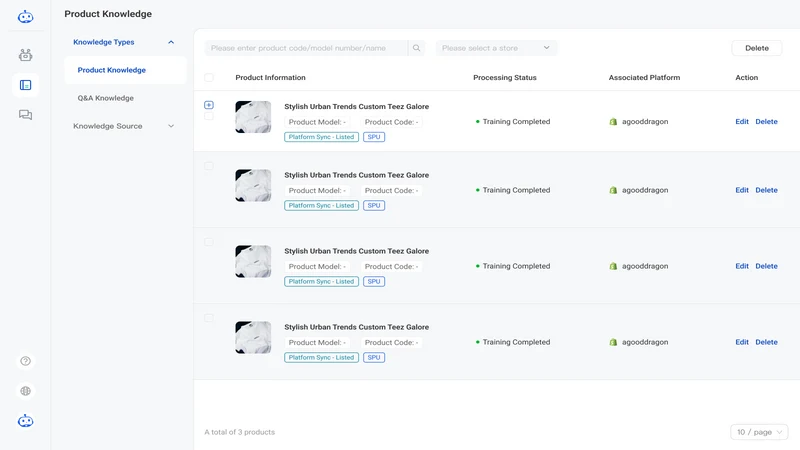Screen dimensions: 800x450
Task: Delete the second product row
Action: pos(766,190)
